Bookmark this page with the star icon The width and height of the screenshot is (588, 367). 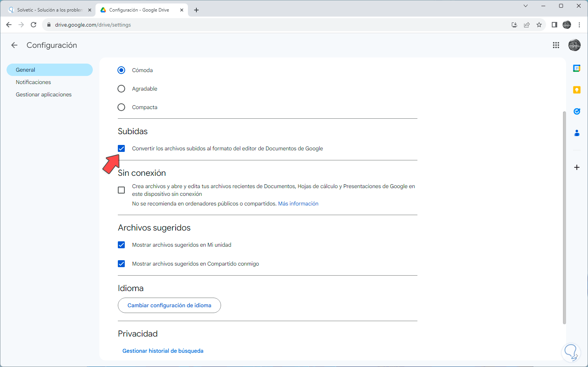pos(539,25)
